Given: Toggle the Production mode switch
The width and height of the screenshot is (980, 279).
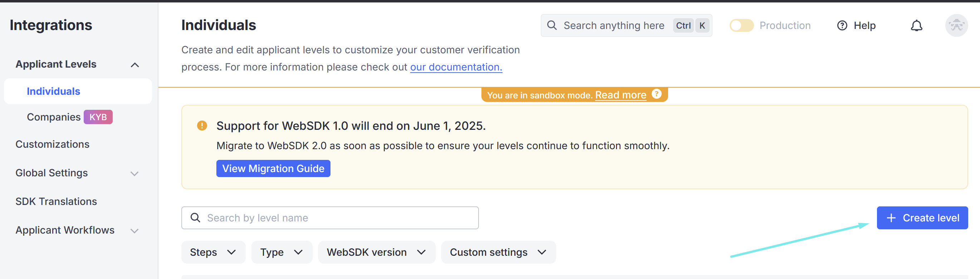Looking at the screenshot, I should 741,25.
